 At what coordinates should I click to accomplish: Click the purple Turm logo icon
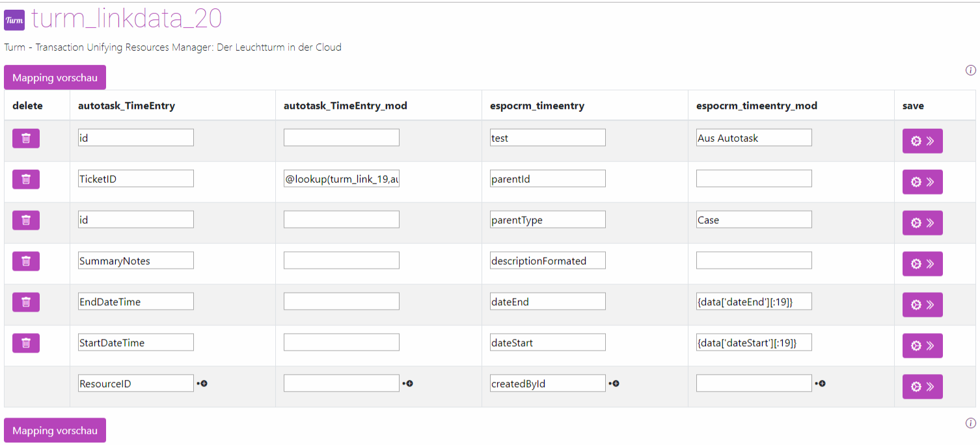coord(14,20)
